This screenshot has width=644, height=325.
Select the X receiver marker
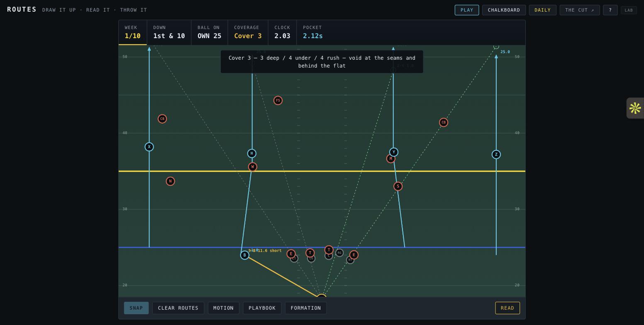(149, 147)
